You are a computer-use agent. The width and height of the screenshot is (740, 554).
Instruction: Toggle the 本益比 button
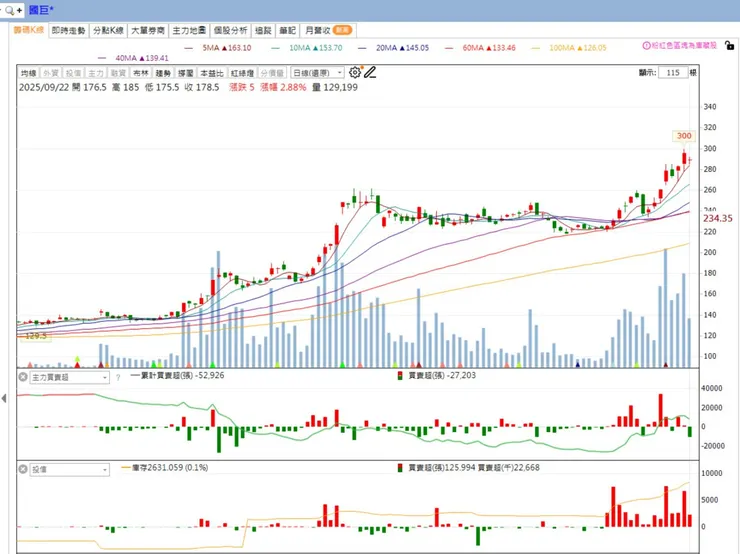(x=211, y=73)
